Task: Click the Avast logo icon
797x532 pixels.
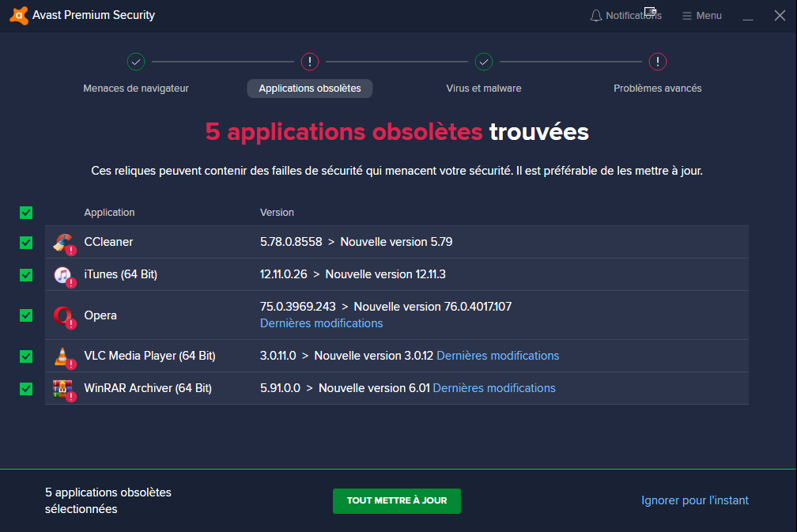Action: [19, 15]
